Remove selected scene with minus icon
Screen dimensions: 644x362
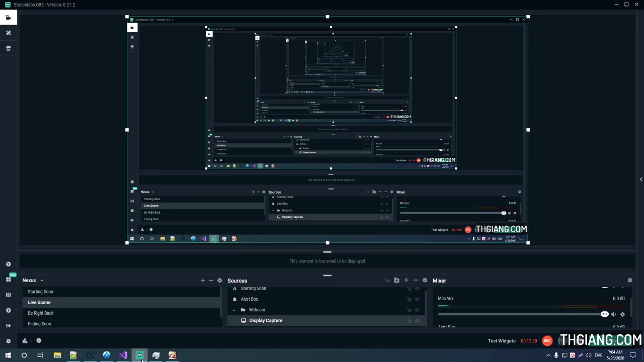(x=211, y=281)
